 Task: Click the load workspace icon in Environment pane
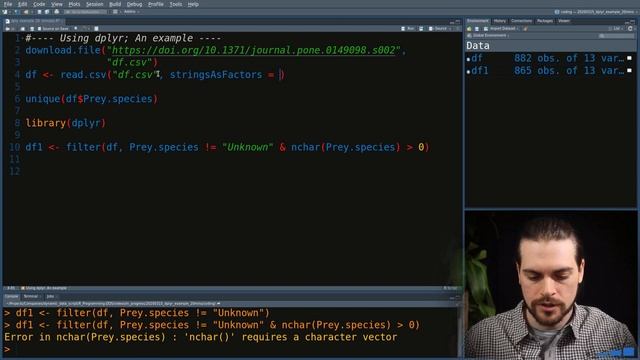pos(469,29)
